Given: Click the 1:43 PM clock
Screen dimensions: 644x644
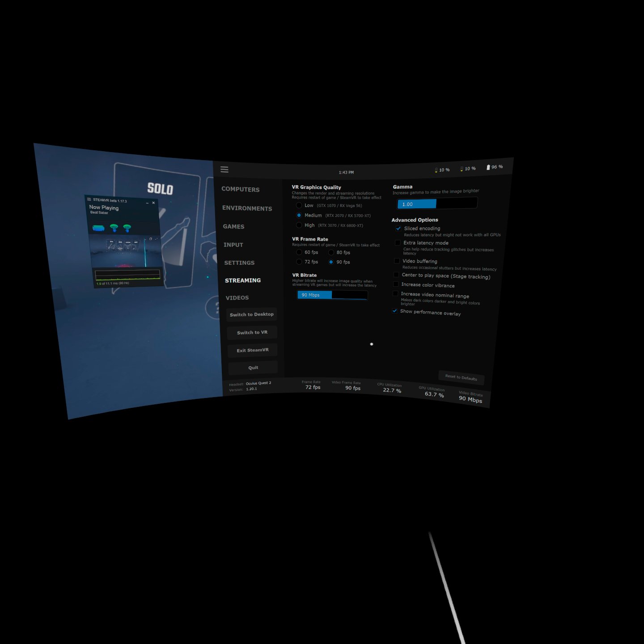Looking at the screenshot, I should click(346, 172).
